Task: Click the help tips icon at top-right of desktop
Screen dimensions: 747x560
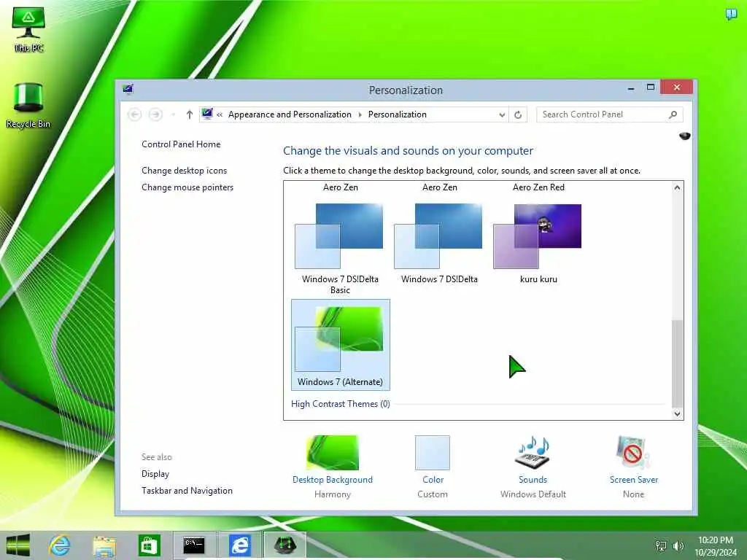Action: pyautogui.click(x=731, y=15)
